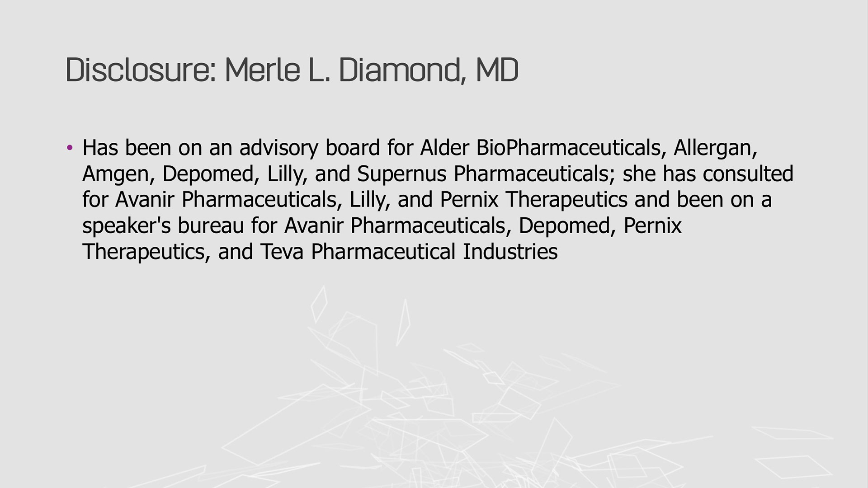Click the word 'Disclosure:' in the title
Image resolution: width=868 pixels, height=488 pixels.
pos(141,70)
